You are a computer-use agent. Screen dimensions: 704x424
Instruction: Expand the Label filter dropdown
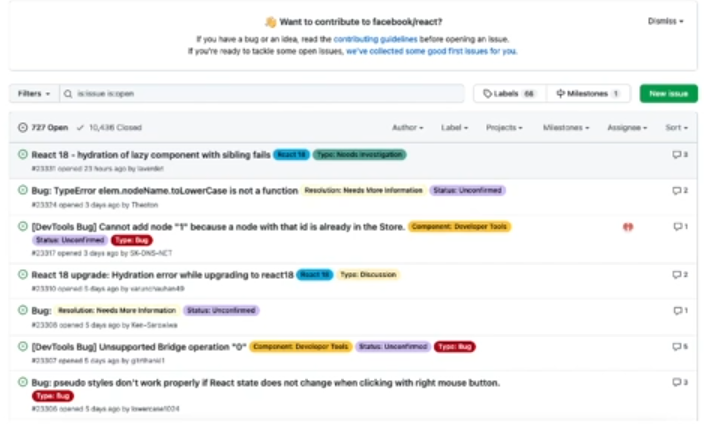454,128
